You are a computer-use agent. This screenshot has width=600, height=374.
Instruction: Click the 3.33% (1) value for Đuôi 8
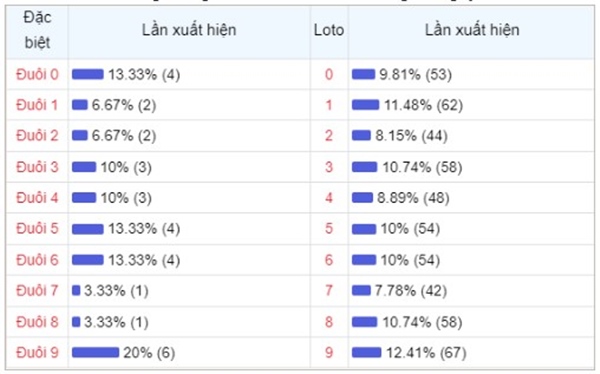click(x=116, y=322)
